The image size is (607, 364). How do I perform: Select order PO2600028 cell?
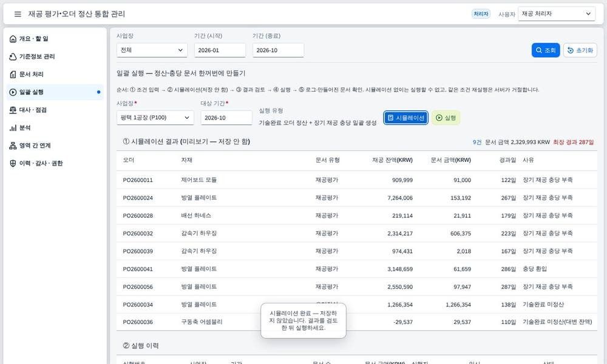pos(138,215)
